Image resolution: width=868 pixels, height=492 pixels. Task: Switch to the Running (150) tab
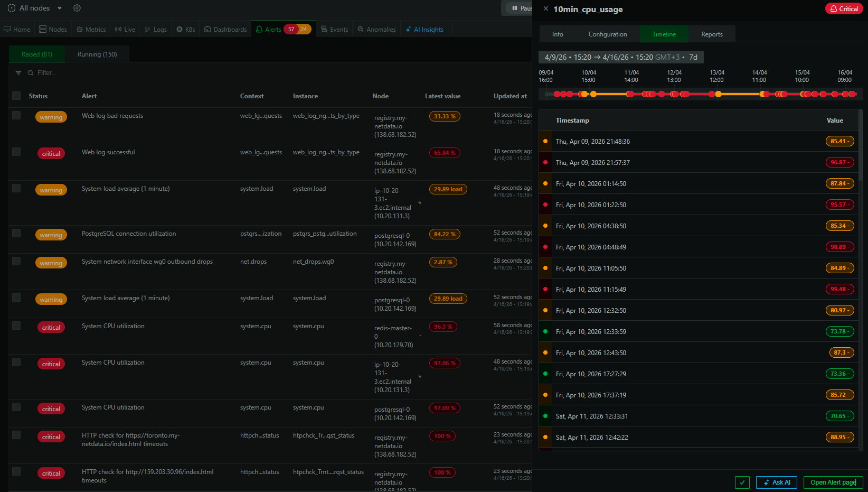click(x=97, y=54)
